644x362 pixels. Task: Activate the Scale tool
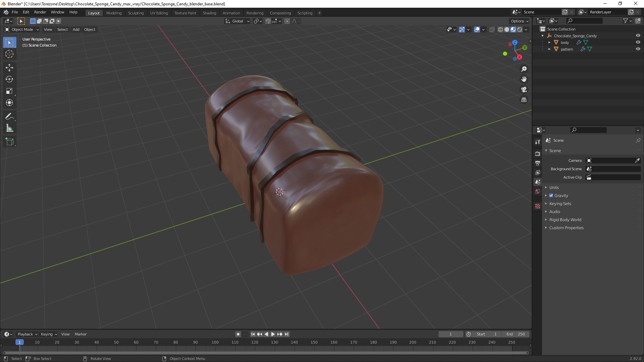9,91
